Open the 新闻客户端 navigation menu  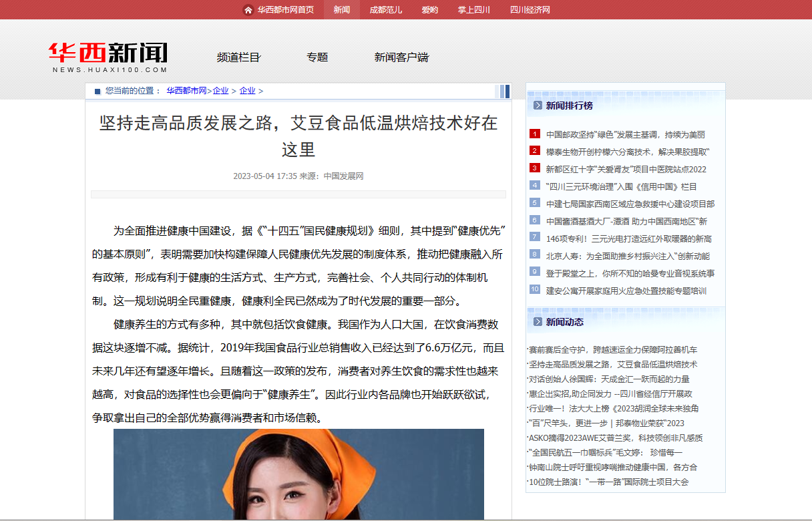401,57
